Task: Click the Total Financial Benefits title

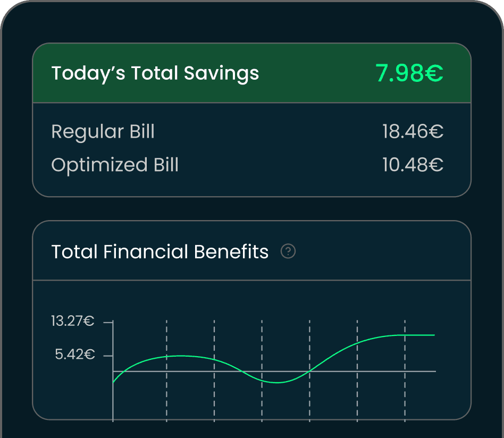Action: click(x=160, y=251)
